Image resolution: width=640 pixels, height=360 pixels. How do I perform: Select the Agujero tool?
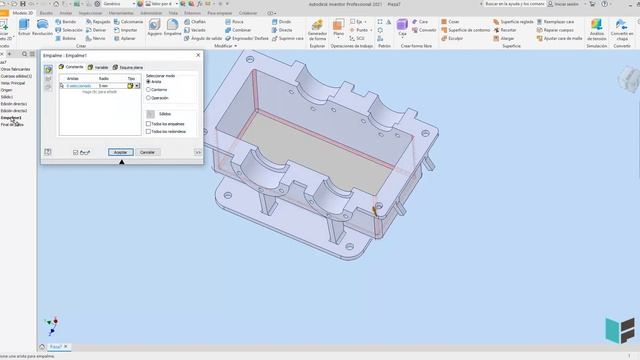(x=154, y=28)
